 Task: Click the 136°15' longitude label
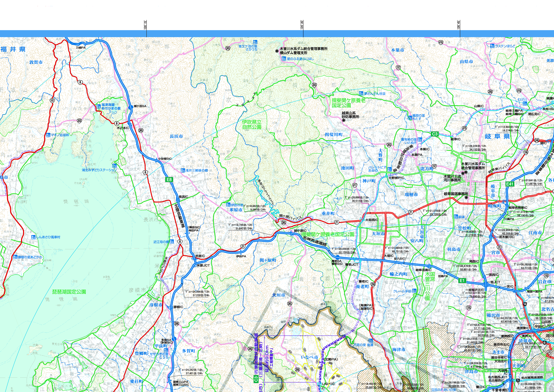(x=145, y=25)
